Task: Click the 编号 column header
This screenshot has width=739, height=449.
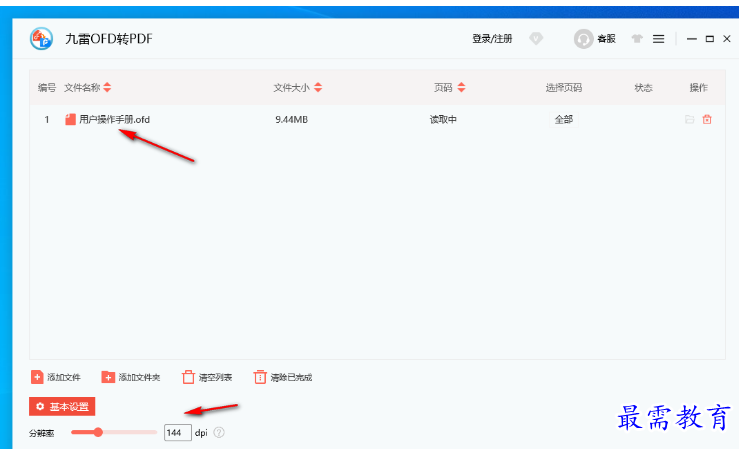Action: point(47,88)
